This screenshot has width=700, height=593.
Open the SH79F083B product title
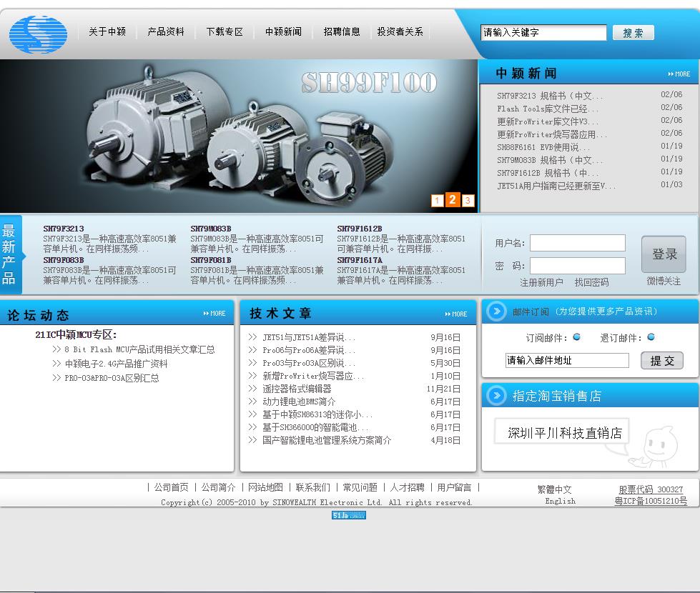click(64, 259)
